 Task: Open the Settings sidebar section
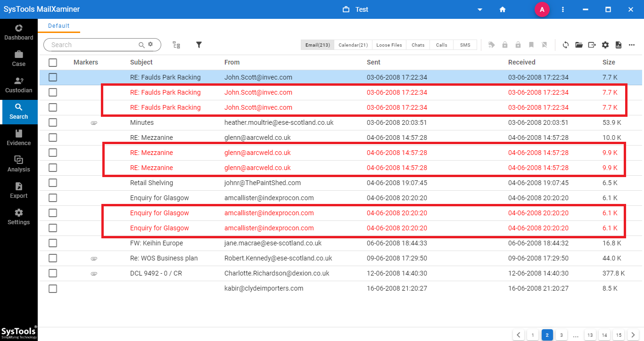[19, 217]
